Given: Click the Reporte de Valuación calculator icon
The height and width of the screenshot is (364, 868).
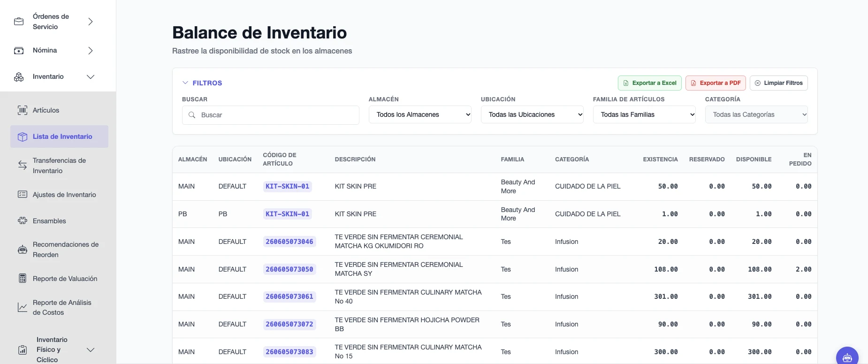Looking at the screenshot, I should (x=23, y=278).
